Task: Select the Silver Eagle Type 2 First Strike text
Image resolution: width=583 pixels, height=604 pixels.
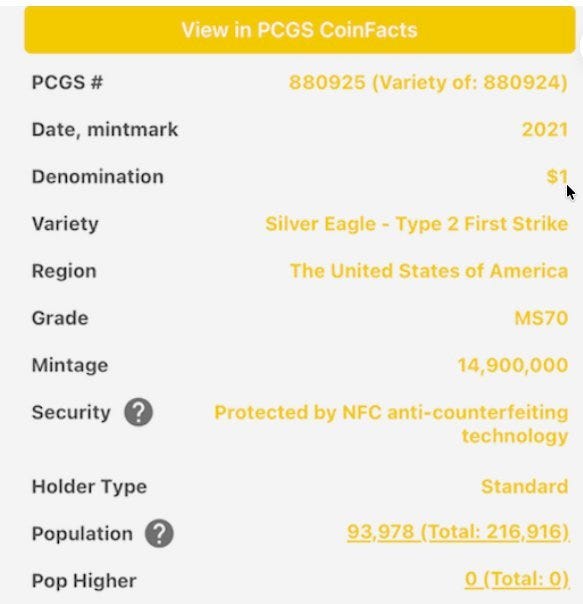Action: [417, 224]
